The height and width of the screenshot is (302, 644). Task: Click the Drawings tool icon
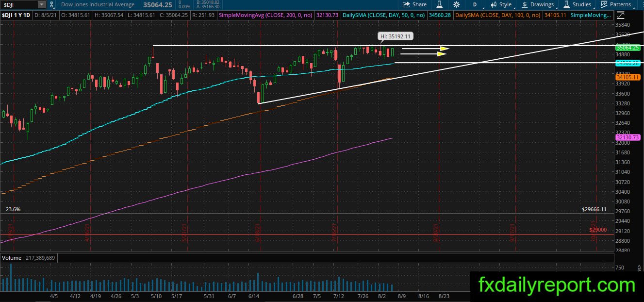[x=525, y=4]
